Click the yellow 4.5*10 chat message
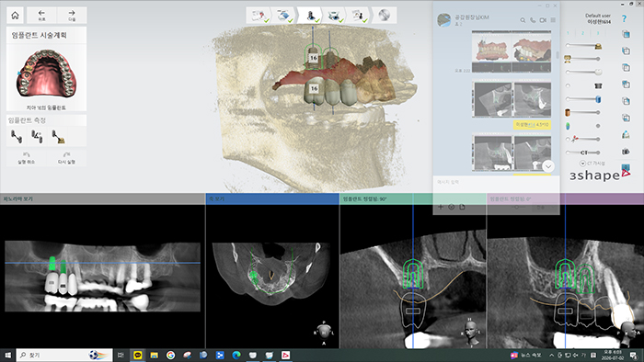 pyautogui.click(x=532, y=125)
